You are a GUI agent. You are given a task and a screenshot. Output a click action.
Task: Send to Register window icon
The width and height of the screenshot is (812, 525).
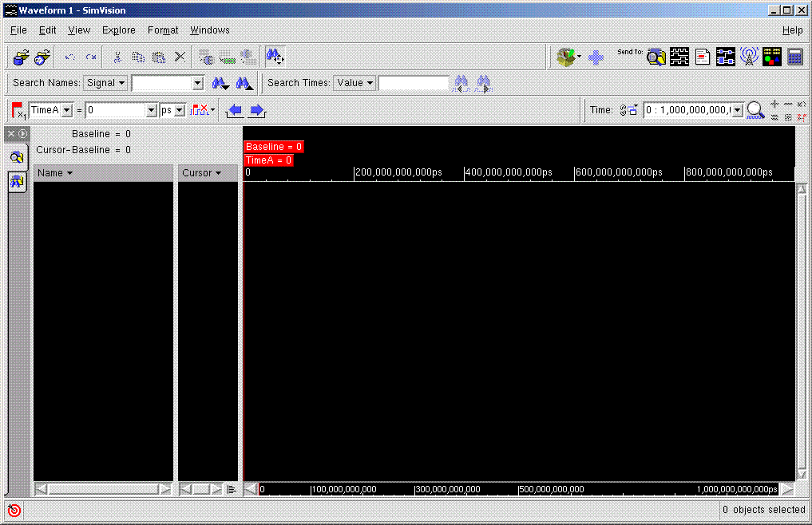(771, 57)
